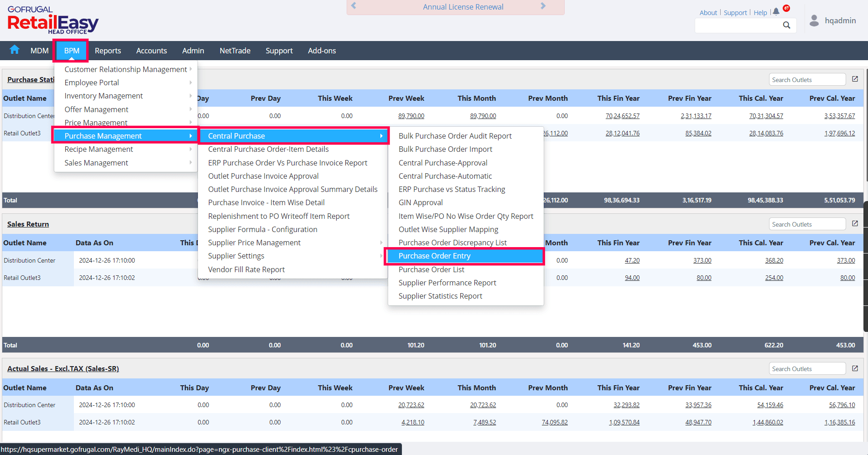Open Annual License Renewal notice
868x455 pixels.
pos(463,7)
